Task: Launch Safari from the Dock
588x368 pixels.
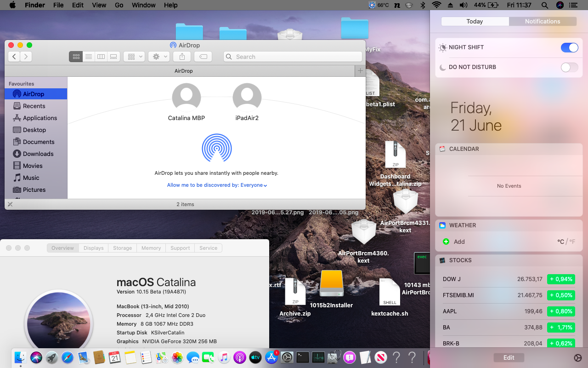Action: coord(68,357)
